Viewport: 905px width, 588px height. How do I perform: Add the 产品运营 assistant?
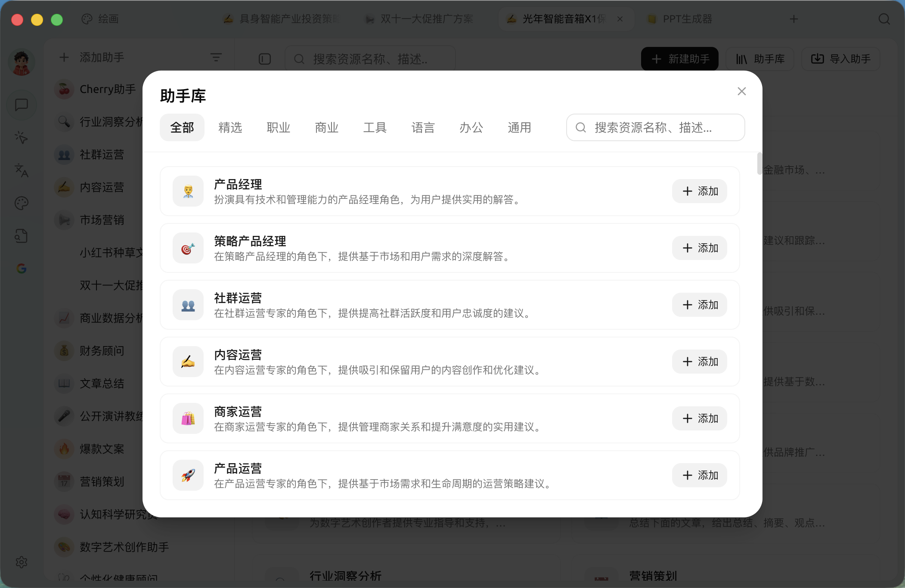[x=700, y=475]
